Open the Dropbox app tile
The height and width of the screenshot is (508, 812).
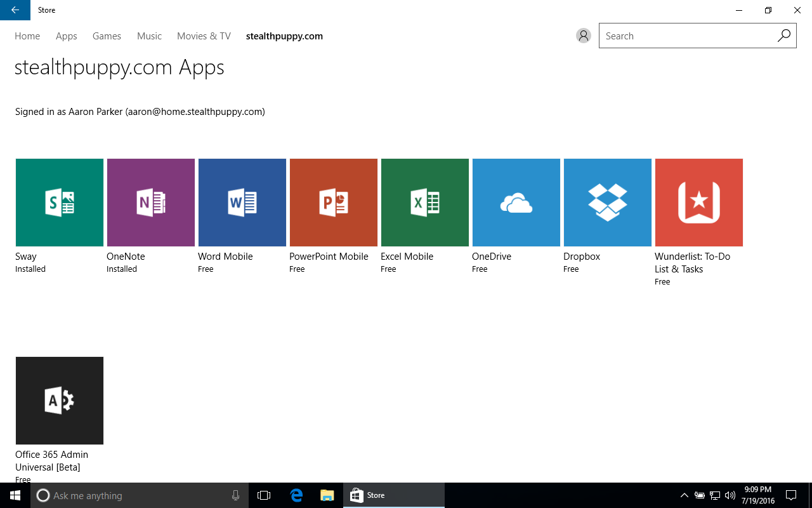pos(608,203)
